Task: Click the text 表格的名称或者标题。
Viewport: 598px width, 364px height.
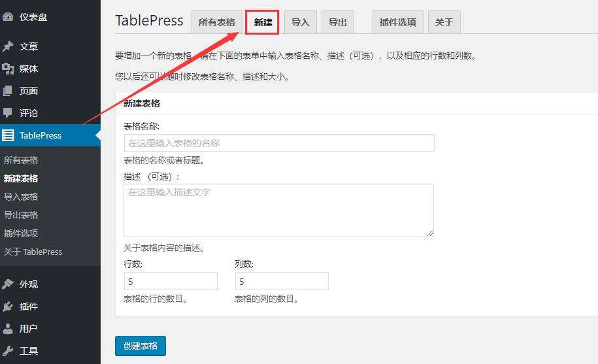Action: [165, 161]
